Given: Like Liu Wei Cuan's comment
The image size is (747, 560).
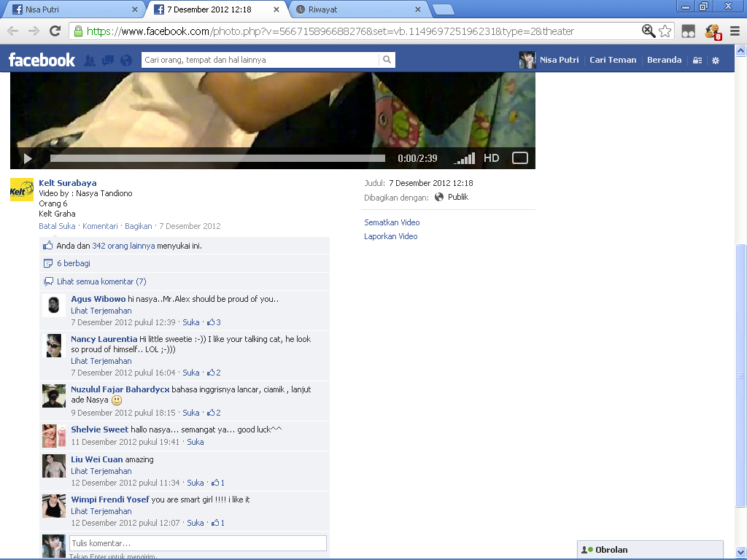Looking at the screenshot, I should [x=196, y=483].
